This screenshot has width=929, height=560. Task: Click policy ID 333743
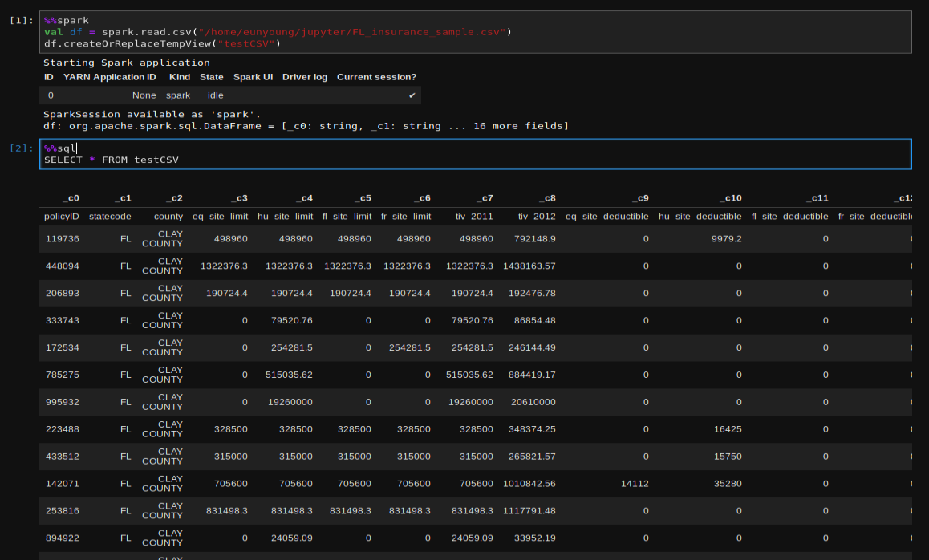pyautogui.click(x=63, y=321)
